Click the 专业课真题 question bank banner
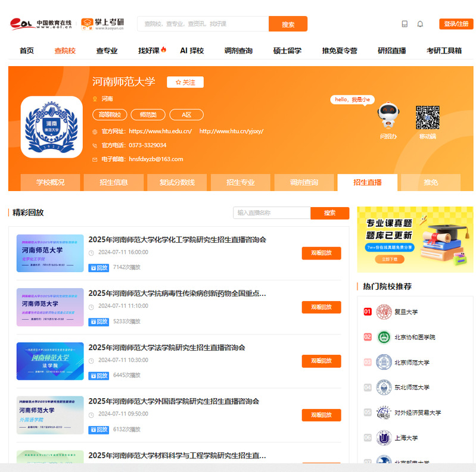 (415, 239)
